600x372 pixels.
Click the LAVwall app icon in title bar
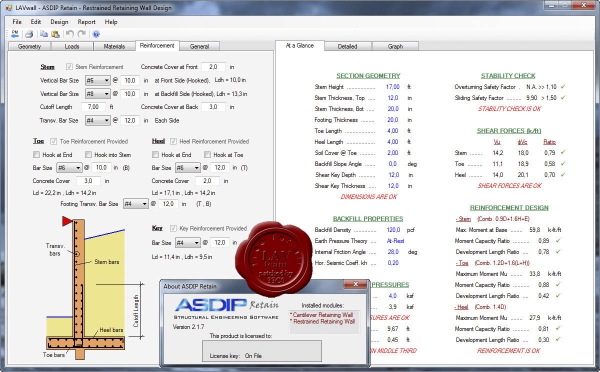[8, 8]
